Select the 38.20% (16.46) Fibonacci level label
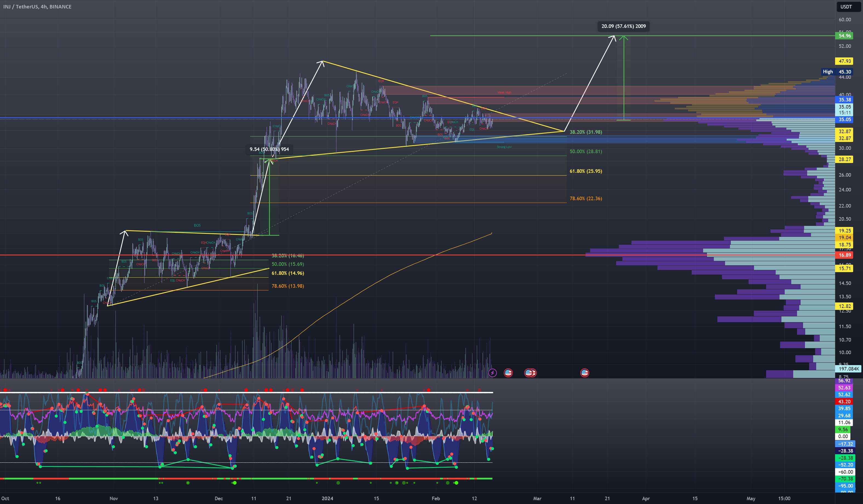This screenshot has width=863, height=504. click(x=288, y=256)
